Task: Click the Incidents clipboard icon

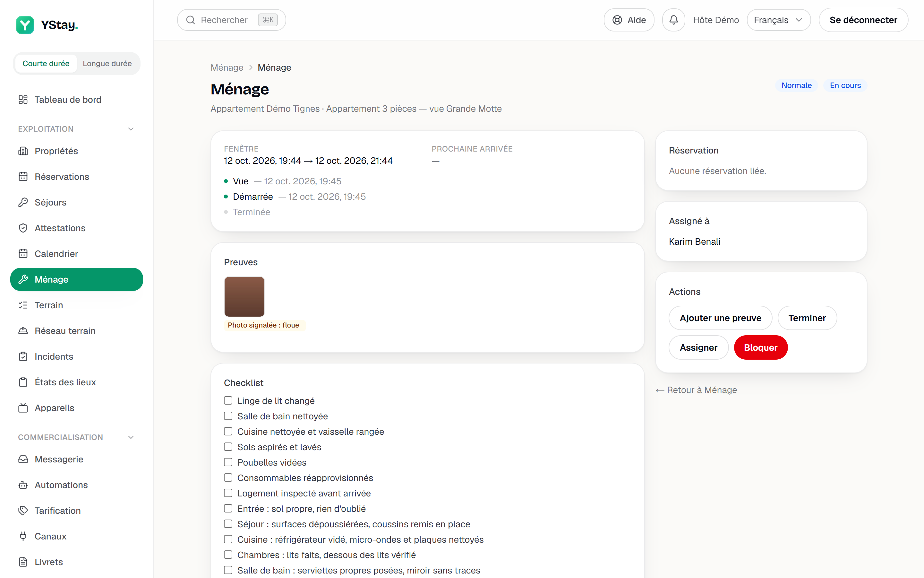Action: (x=23, y=357)
